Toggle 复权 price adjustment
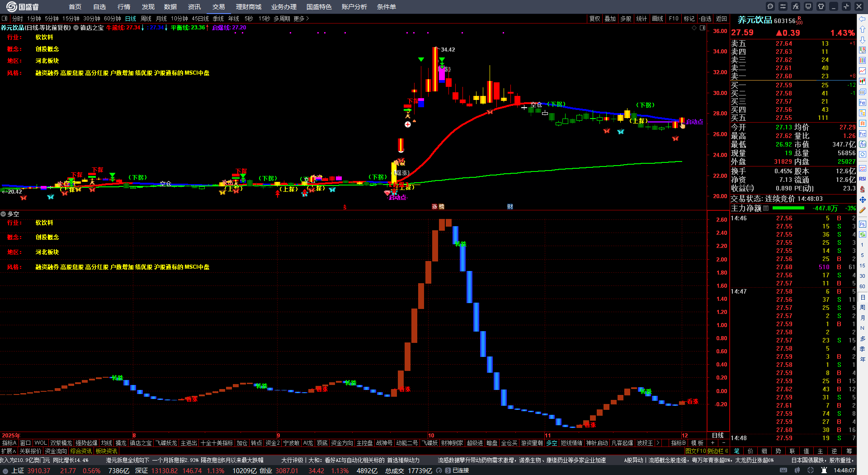The width and height of the screenshot is (868, 475). click(x=594, y=19)
